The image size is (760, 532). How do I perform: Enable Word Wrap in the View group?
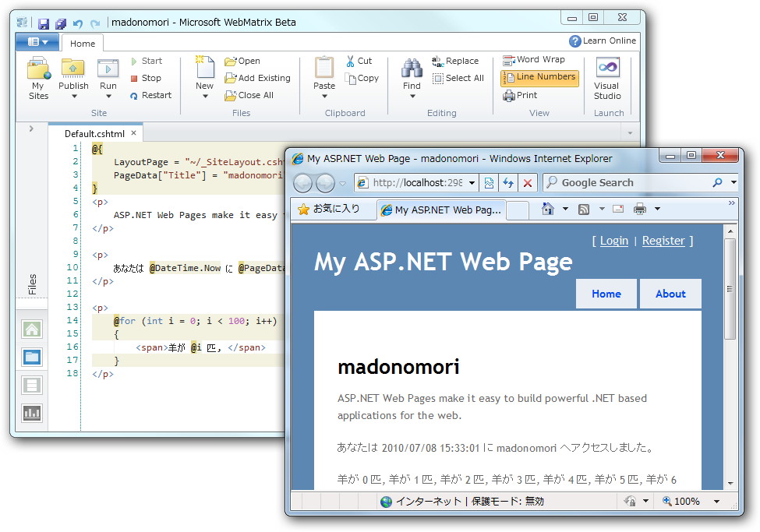click(534, 59)
